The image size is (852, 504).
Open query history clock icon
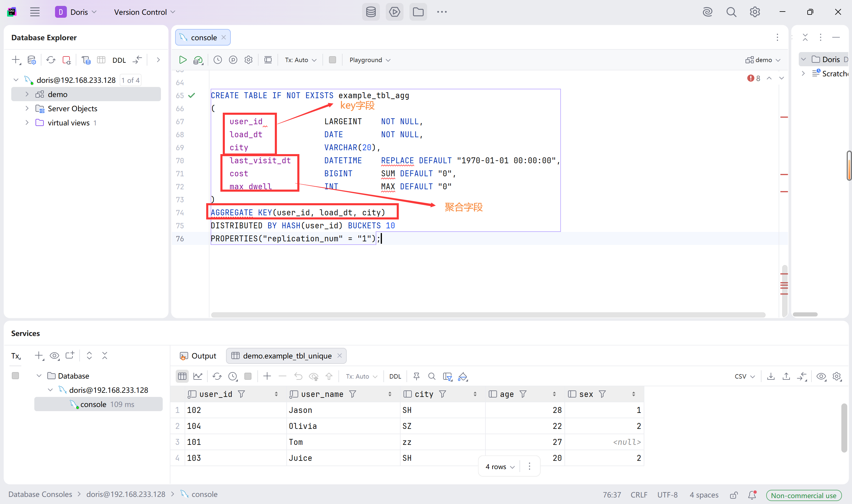click(217, 60)
